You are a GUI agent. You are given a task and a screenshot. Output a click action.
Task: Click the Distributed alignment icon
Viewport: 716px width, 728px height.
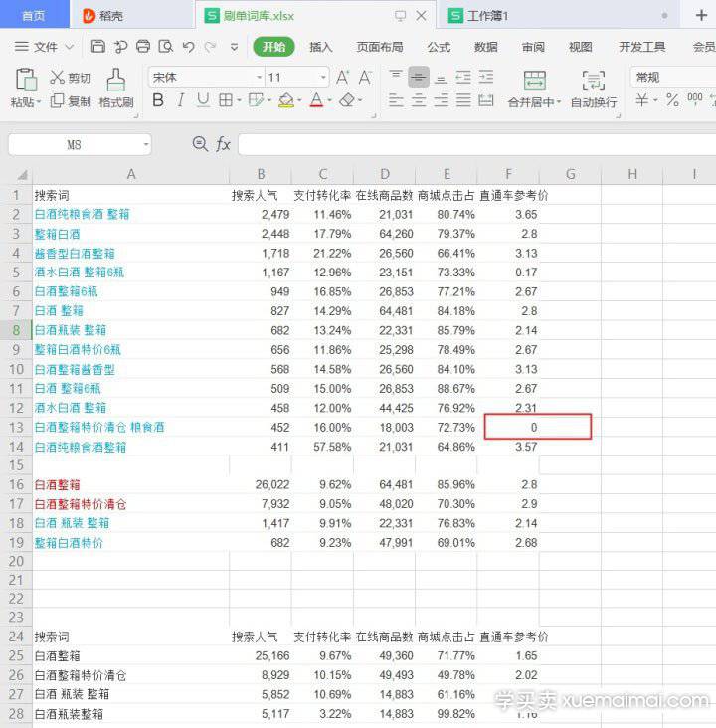(x=486, y=100)
